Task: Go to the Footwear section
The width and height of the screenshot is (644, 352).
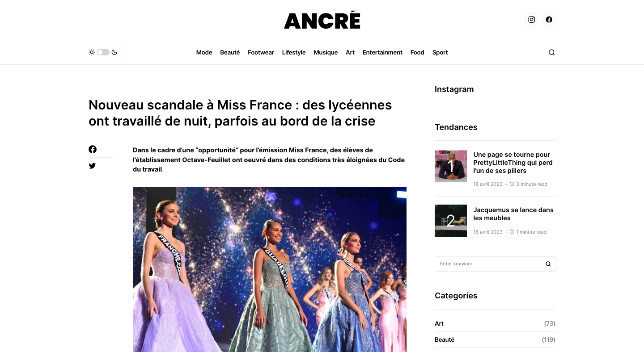Action: (x=261, y=52)
